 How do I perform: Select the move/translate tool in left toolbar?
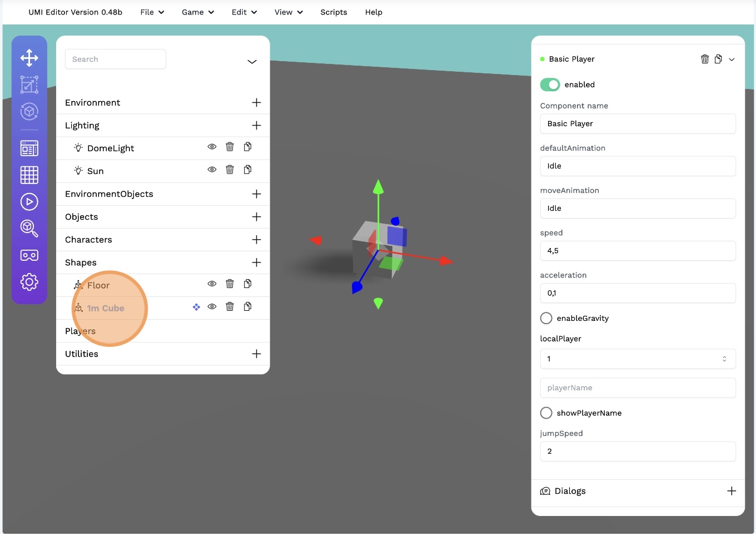[x=29, y=58]
